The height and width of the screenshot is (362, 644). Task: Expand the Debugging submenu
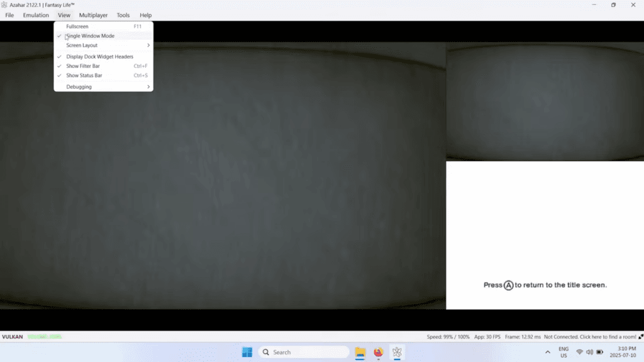tap(104, 87)
